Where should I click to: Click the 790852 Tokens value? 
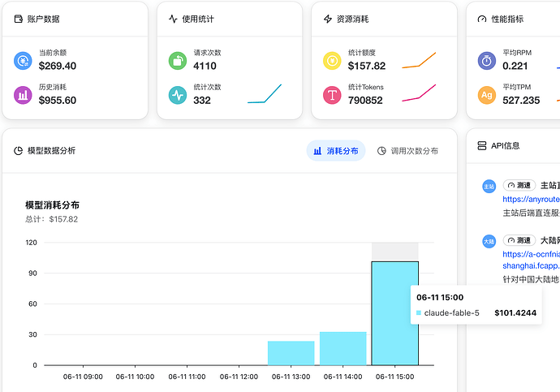365,101
